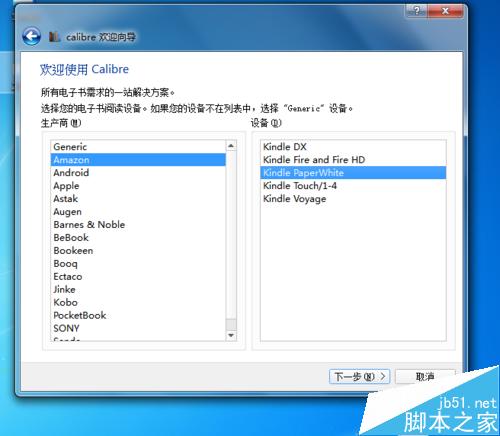
Task: Click scroll down arrow of manufacturer list
Action: (x=231, y=335)
